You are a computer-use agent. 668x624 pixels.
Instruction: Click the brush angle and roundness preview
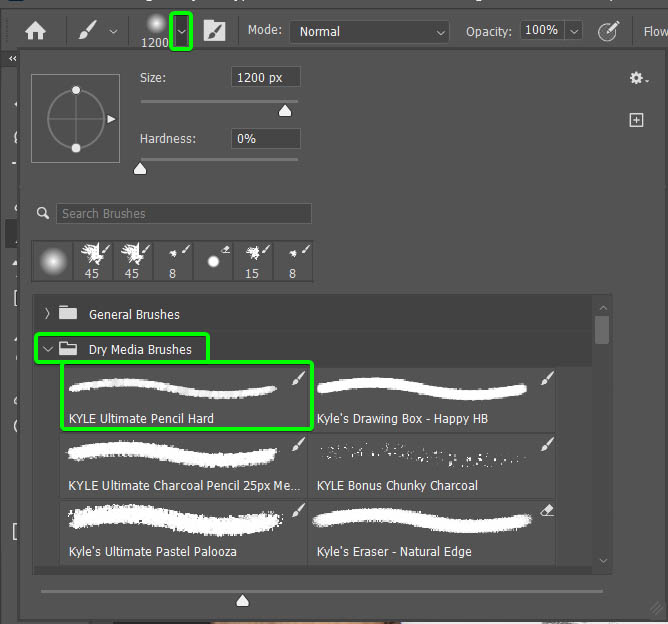point(75,118)
